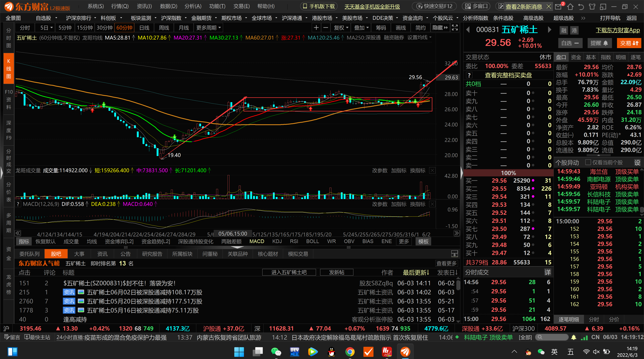Open WeChat from the Windows taskbar
Screen dimensions: 644x359
[276, 352]
